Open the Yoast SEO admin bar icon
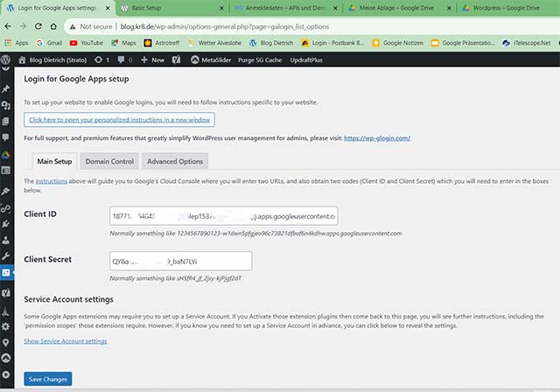Viewport: 560px width, 392px height. (x=176, y=60)
